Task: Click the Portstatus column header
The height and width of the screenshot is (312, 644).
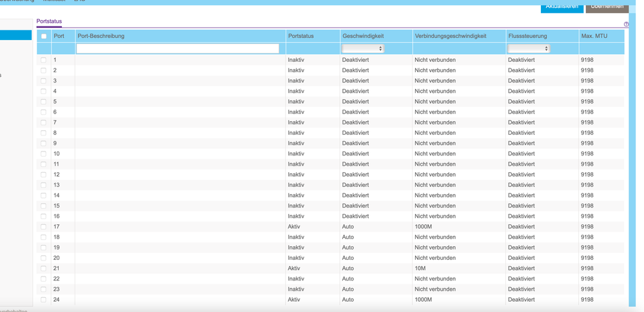Action: point(300,36)
